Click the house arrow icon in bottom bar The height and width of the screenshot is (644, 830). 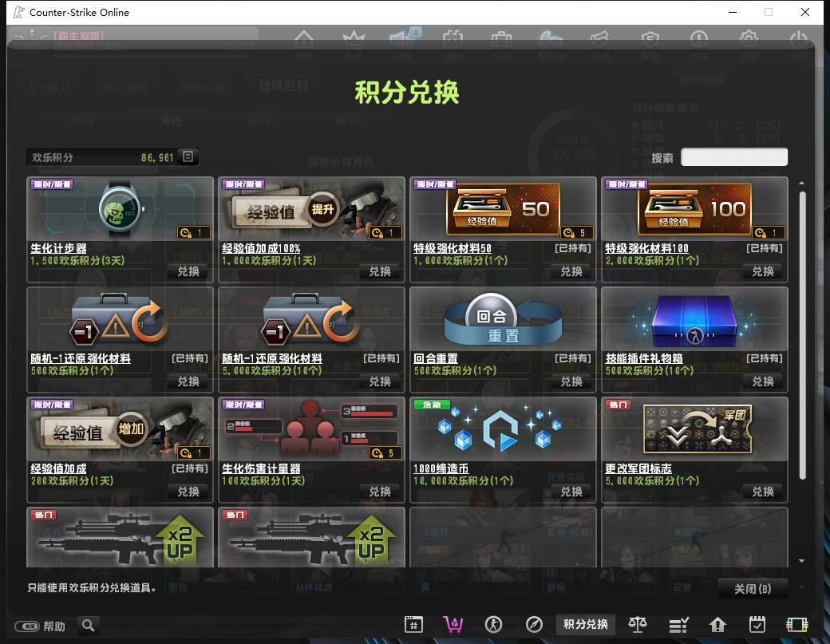717,625
